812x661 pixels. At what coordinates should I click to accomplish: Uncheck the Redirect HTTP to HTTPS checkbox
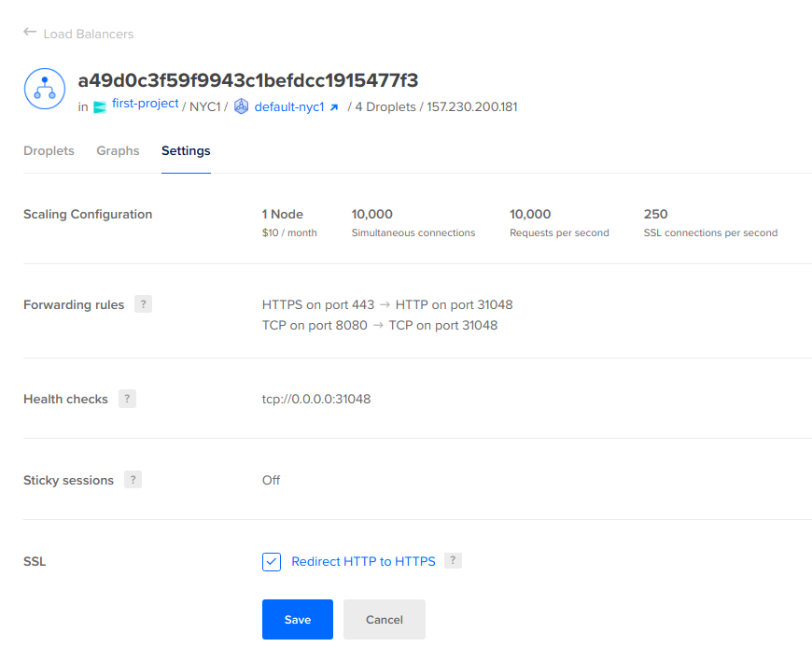(x=272, y=562)
